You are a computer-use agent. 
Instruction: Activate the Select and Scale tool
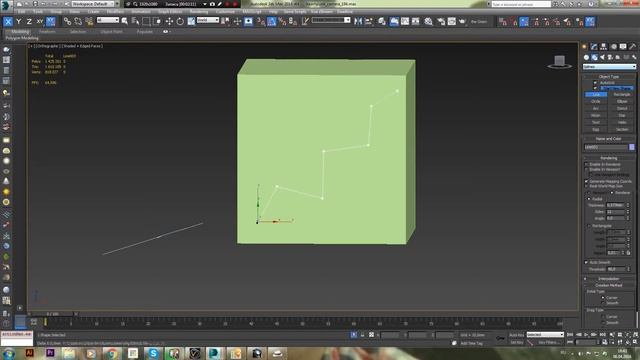pyautogui.click(x=191, y=21)
